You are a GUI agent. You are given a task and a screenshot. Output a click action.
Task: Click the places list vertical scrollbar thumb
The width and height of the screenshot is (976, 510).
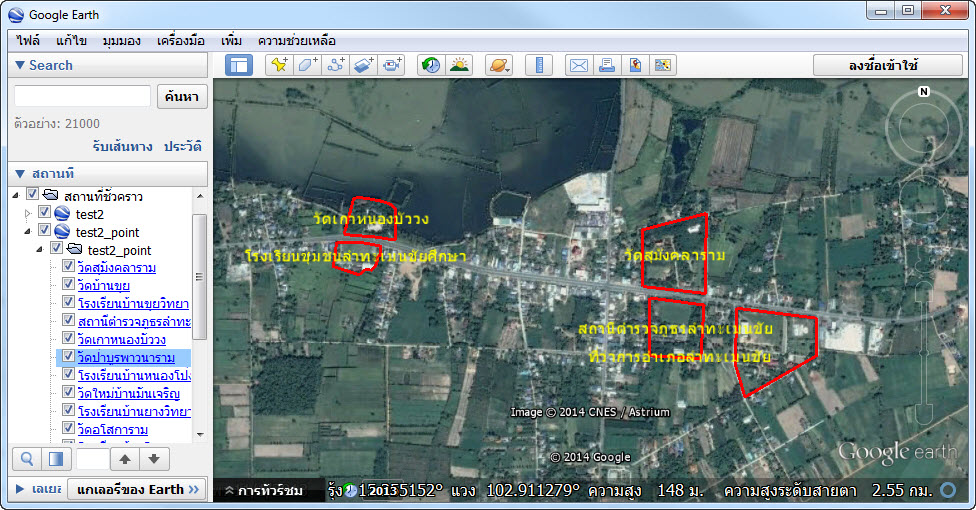coord(199,277)
